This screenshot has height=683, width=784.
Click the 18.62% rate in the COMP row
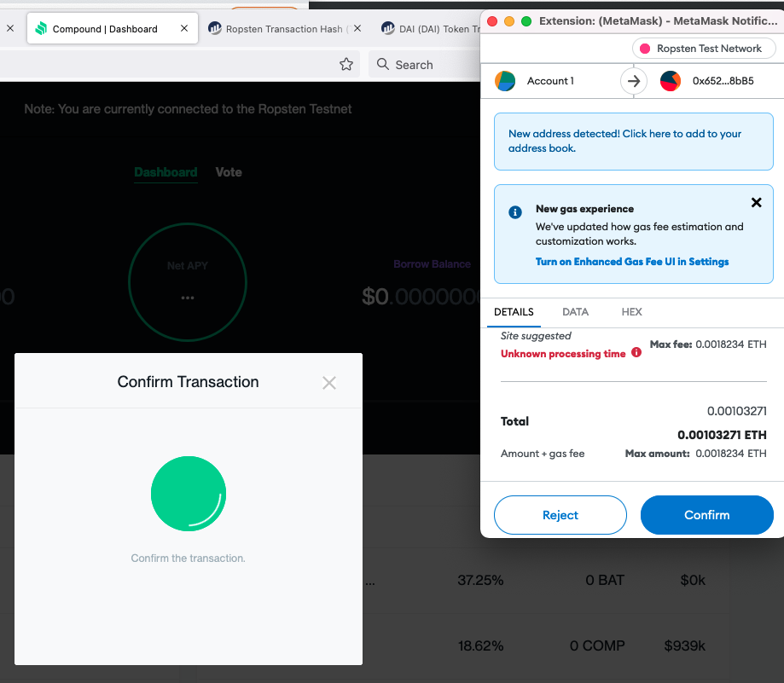click(480, 646)
